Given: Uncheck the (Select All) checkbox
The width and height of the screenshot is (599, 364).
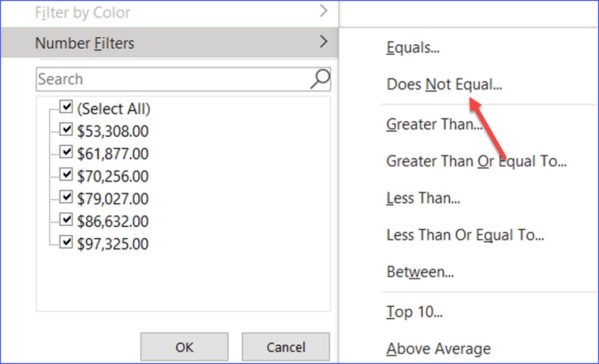Looking at the screenshot, I should click(x=65, y=107).
